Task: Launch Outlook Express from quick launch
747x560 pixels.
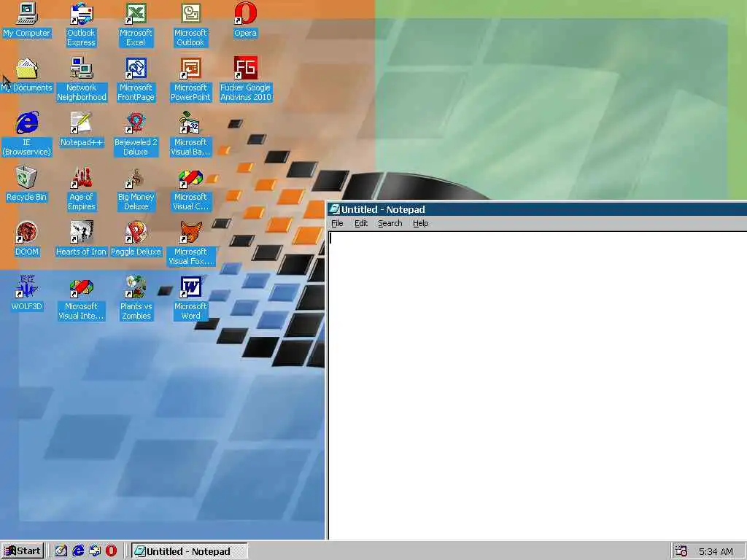Action: (x=95, y=551)
